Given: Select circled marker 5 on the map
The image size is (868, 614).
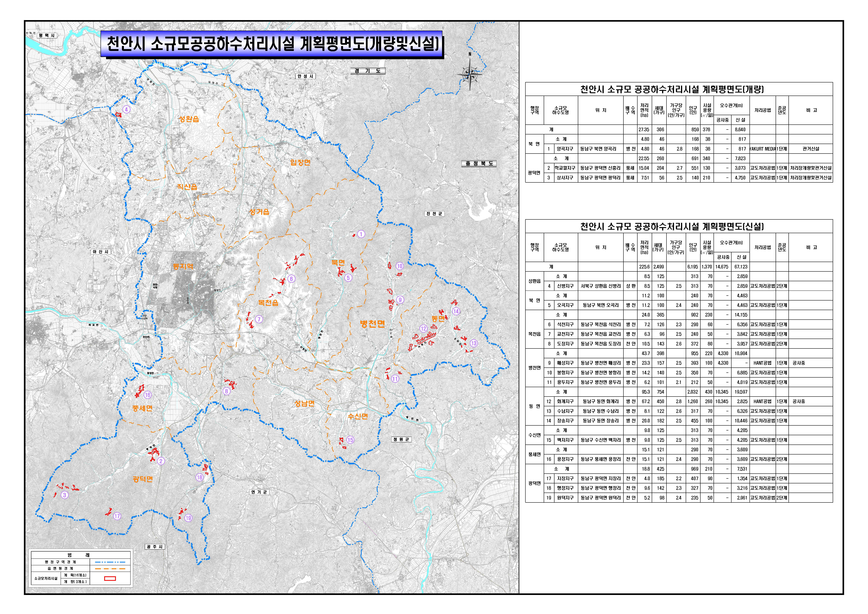Looking at the screenshot, I should click(x=348, y=278).
